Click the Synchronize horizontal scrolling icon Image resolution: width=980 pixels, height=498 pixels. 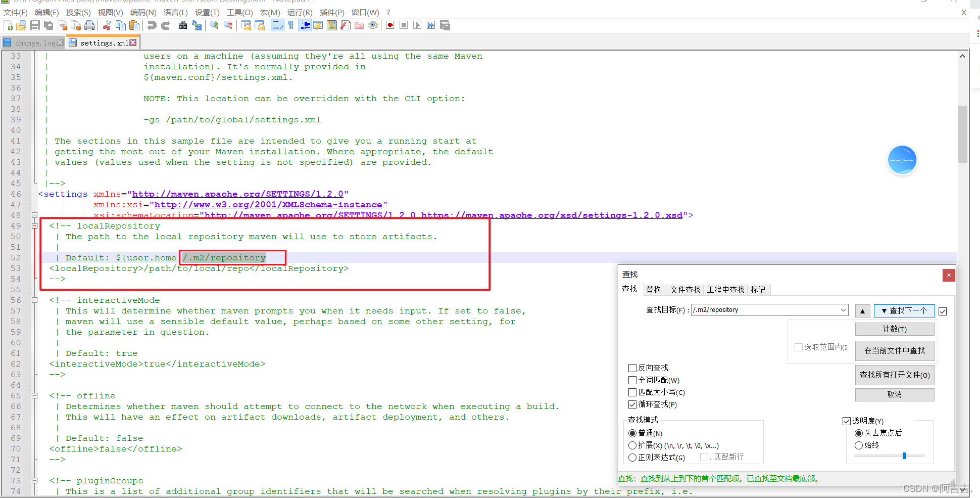[x=260, y=25]
